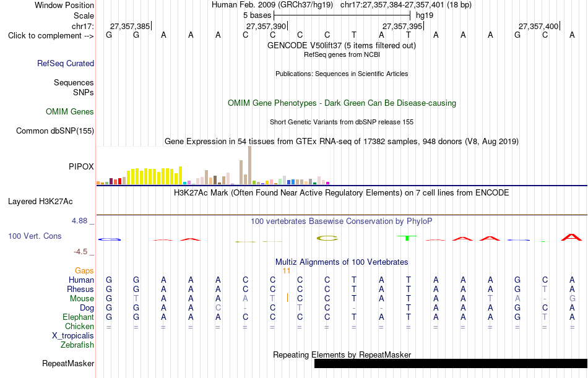Viewport: 588px width, 378px height.
Task: Click the chr17: base position label
Action: (x=83, y=26)
